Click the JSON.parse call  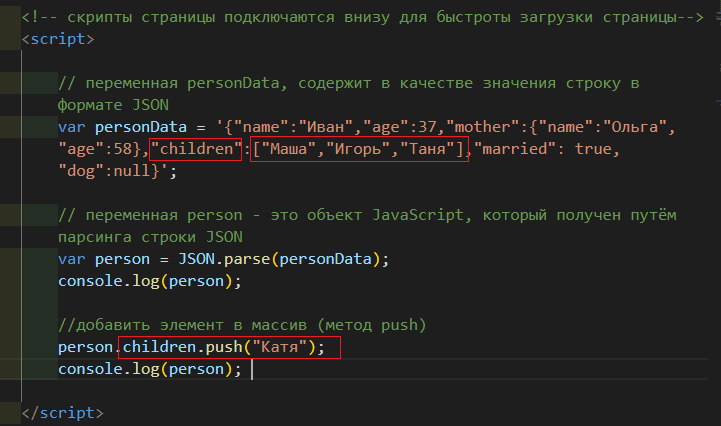coord(283,259)
